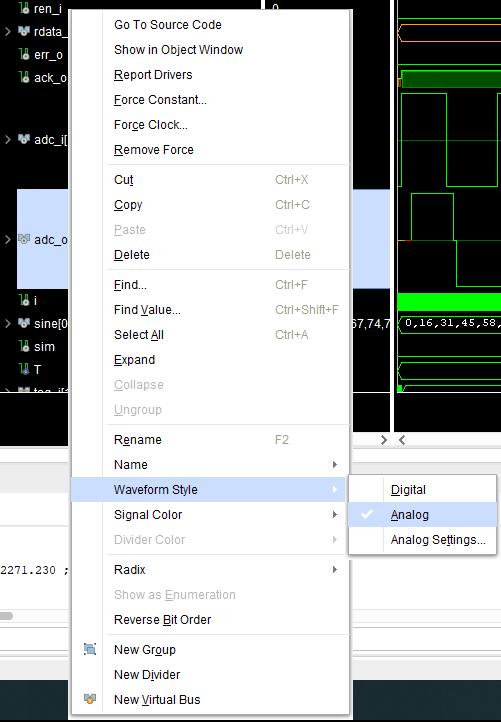Click the adc_i bus icon
The height and width of the screenshot is (722, 501).
click(24, 139)
